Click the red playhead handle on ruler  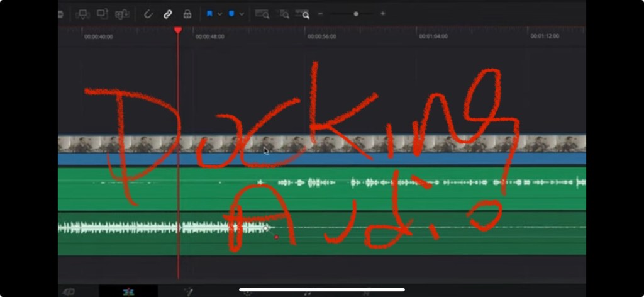pyautogui.click(x=178, y=30)
